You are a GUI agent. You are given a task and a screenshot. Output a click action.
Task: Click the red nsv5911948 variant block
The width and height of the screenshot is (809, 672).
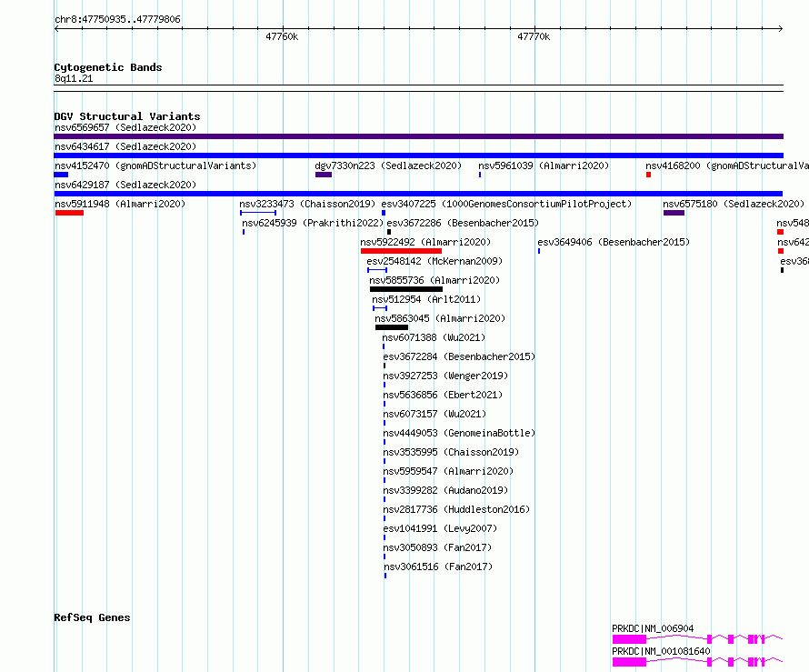point(69,213)
